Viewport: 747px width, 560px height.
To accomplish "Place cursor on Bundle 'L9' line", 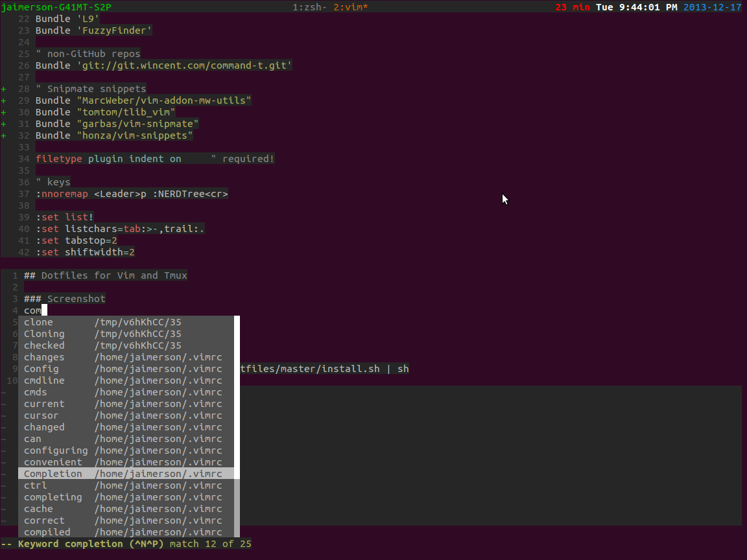I will [67, 19].
